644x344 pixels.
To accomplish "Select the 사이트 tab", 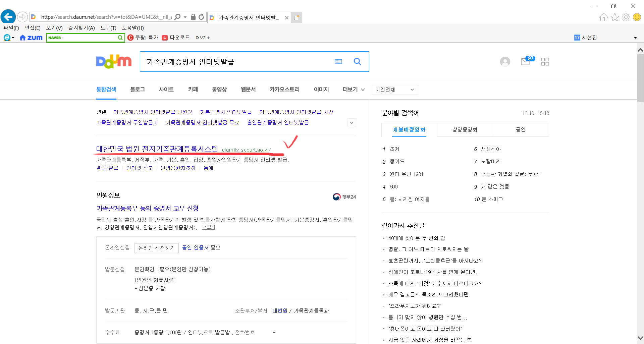I will pyautogui.click(x=166, y=90).
